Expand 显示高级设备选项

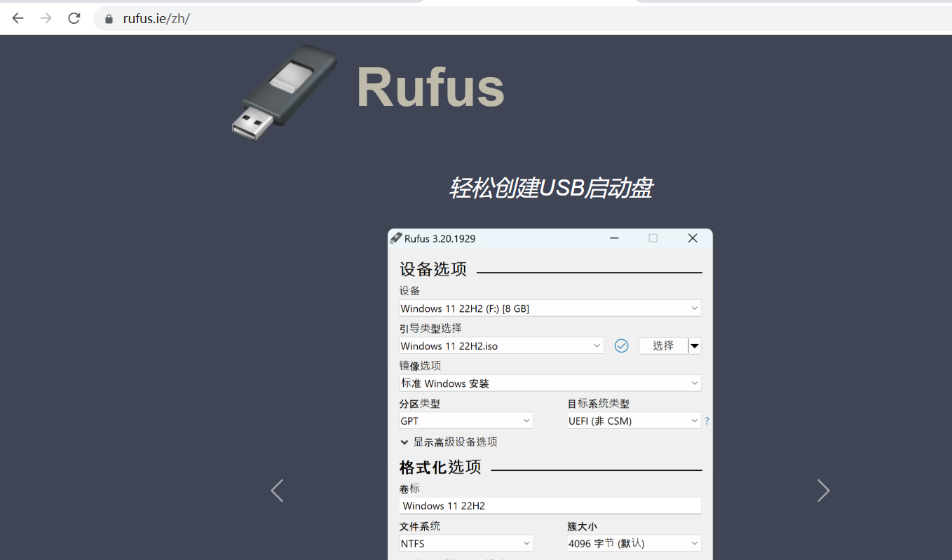(x=449, y=442)
